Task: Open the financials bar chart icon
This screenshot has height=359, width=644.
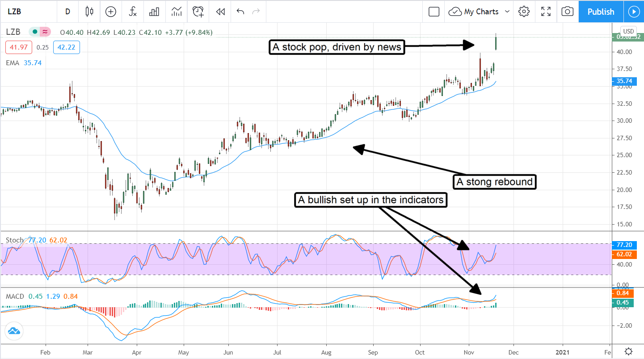Action: click(x=154, y=12)
